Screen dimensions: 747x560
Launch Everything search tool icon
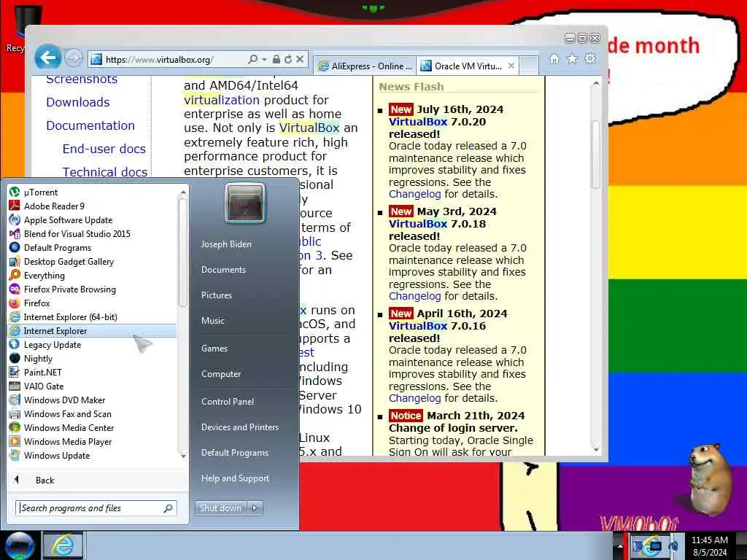pos(15,275)
